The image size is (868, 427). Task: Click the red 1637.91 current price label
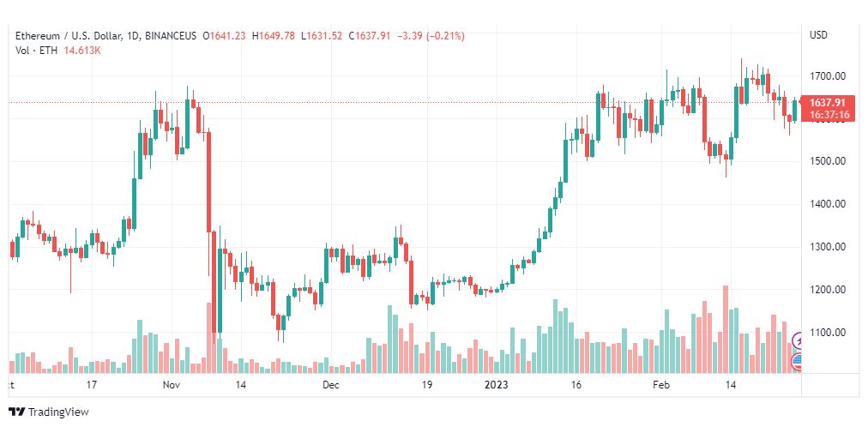pyautogui.click(x=828, y=103)
